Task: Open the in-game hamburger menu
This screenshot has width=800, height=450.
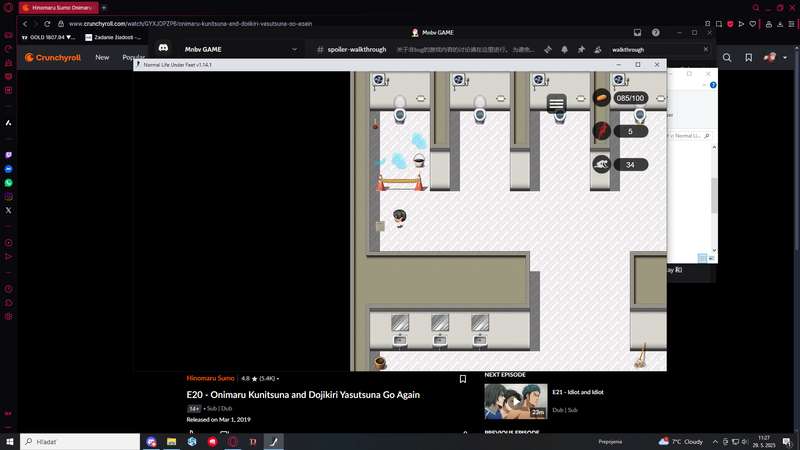Action: (x=556, y=104)
